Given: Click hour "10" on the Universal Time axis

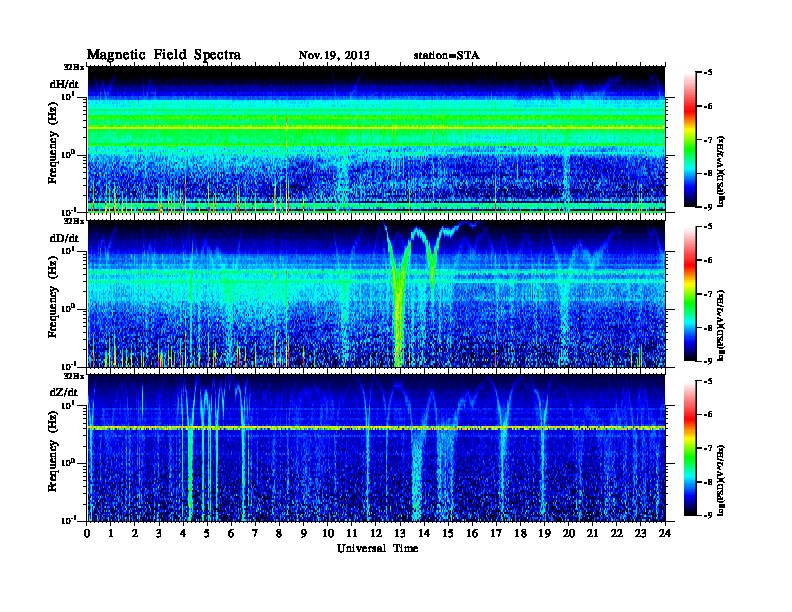Looking at the screenshot, I should click(328, 533).
